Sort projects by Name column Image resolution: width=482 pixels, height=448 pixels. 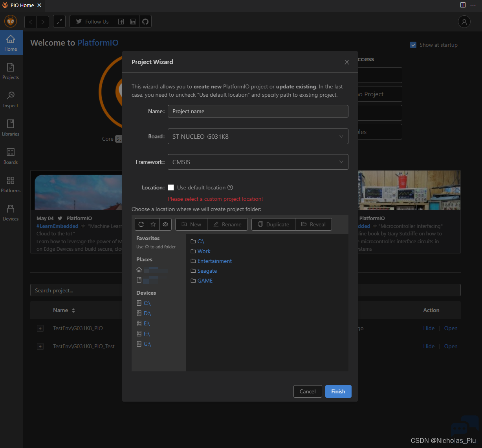point(64,310)
